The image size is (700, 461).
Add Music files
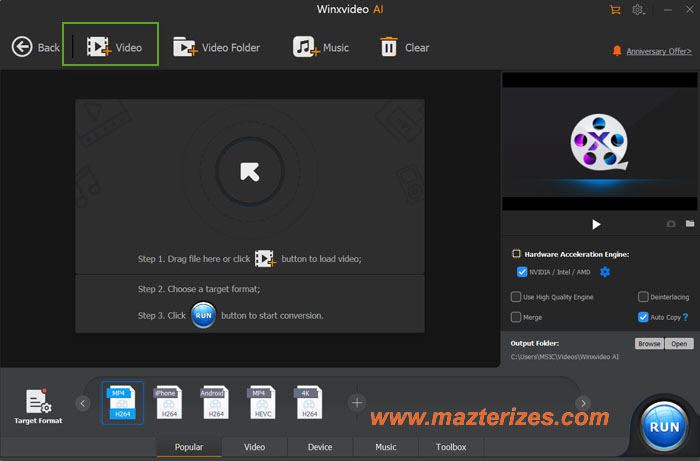(x=321, y=47)
